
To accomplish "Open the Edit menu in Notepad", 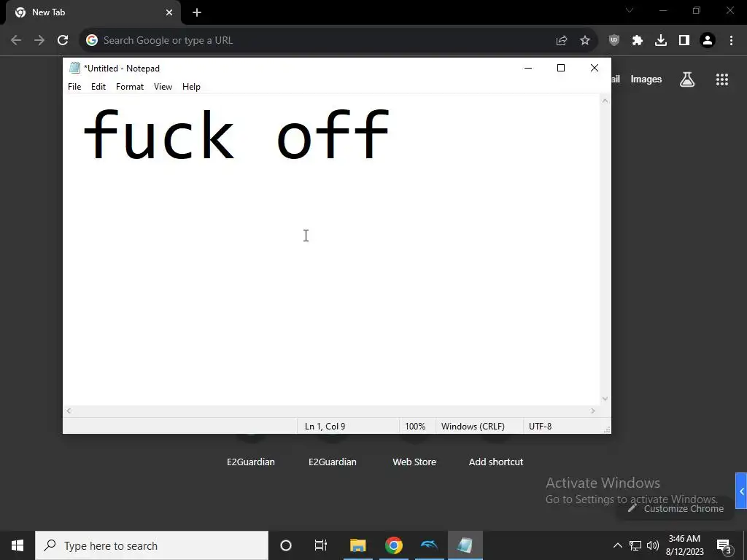I will coord(98,87).
